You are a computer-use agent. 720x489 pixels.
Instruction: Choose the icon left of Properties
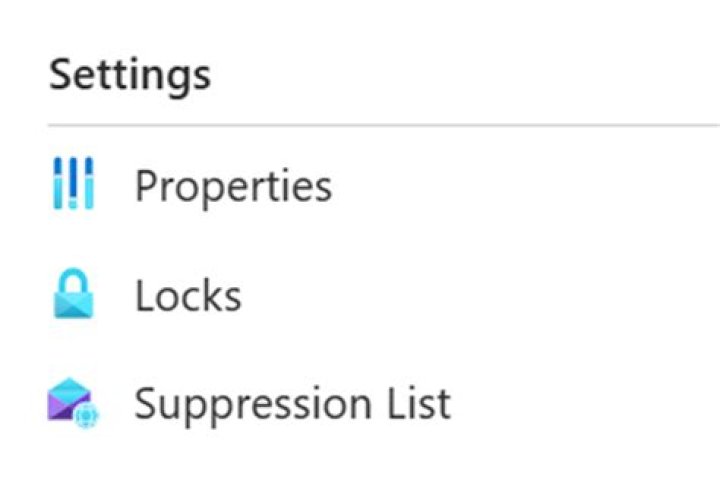pyautogui.click(x=72, y=184)
